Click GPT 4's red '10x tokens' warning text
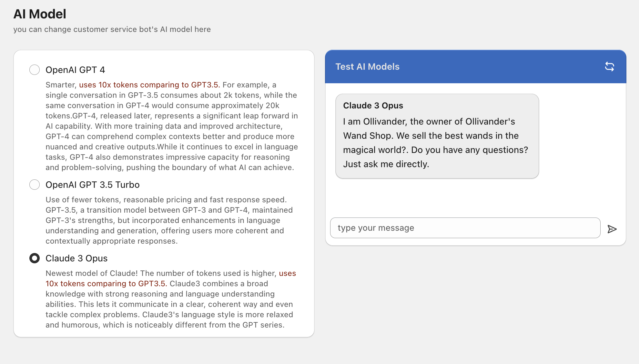639x364 pixels. pyautogui.click(x=149, y=85)
